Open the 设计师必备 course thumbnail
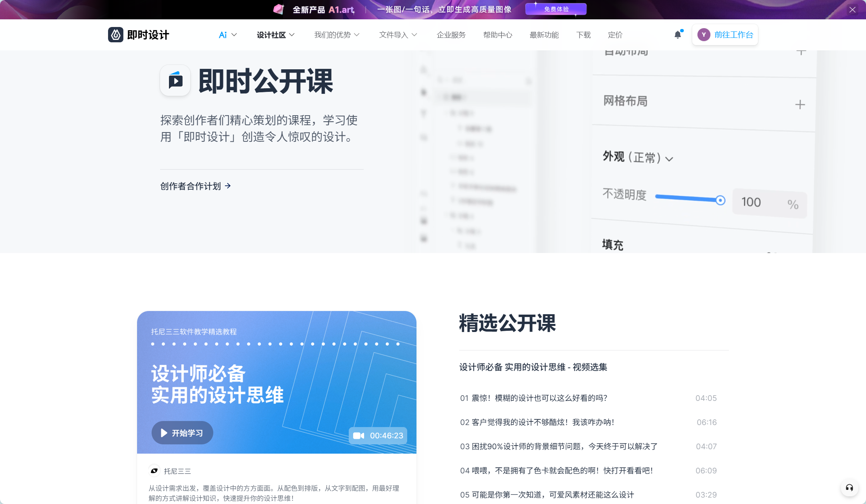The height and width of the screenshot is (504, 866). coord(277,382)
